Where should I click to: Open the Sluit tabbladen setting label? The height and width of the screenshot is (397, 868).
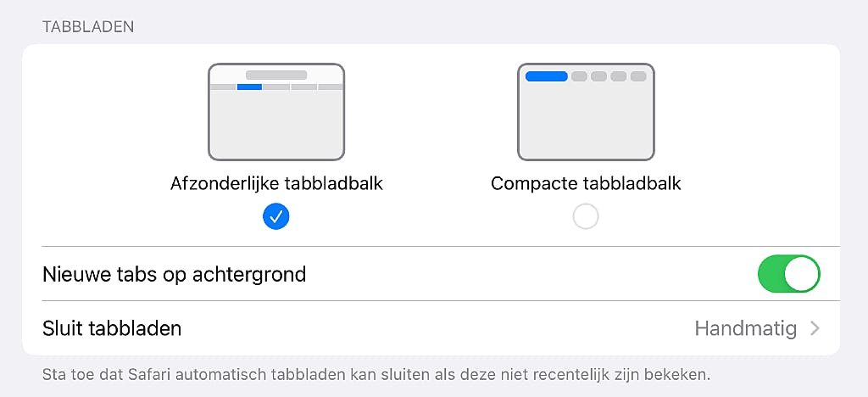tap(112, 328)
